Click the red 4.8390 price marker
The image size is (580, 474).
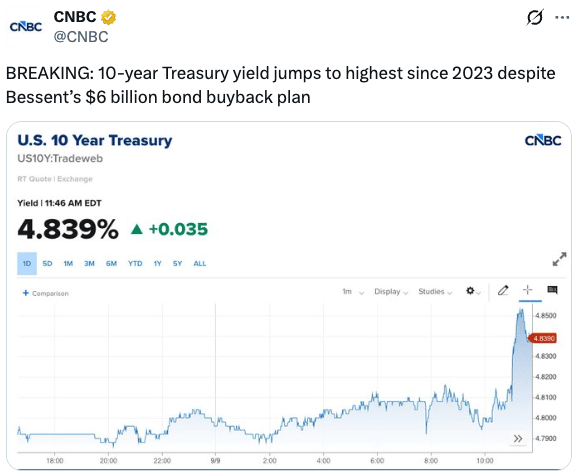[543, 338]
